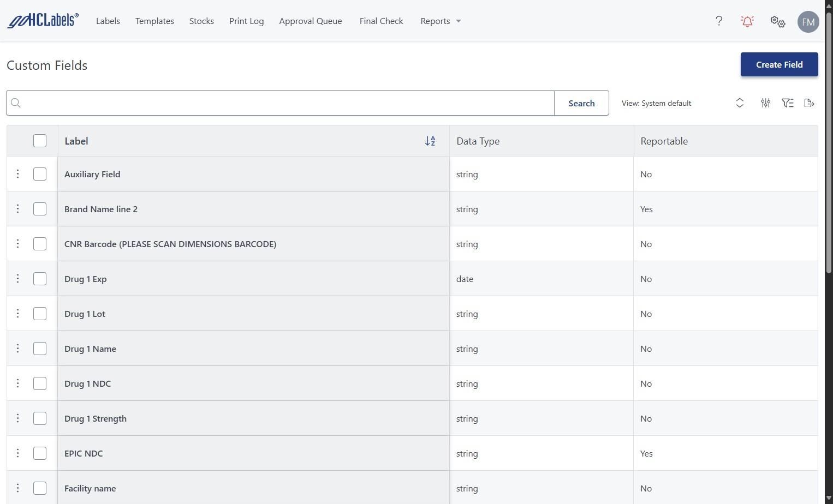Open the Templates menu item
This screenshot has height=504, width=833.
[154, 21]
